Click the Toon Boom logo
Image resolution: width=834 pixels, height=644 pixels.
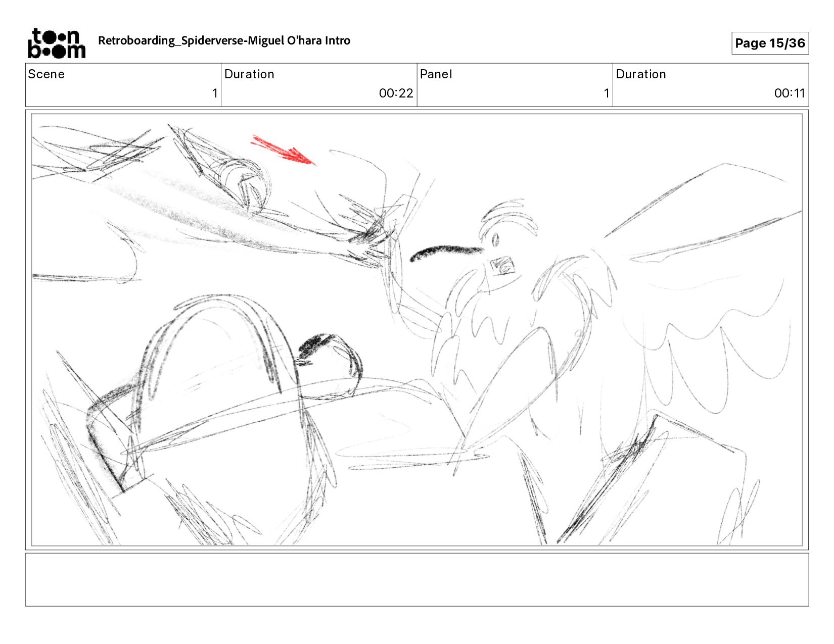tap(57, 43)
